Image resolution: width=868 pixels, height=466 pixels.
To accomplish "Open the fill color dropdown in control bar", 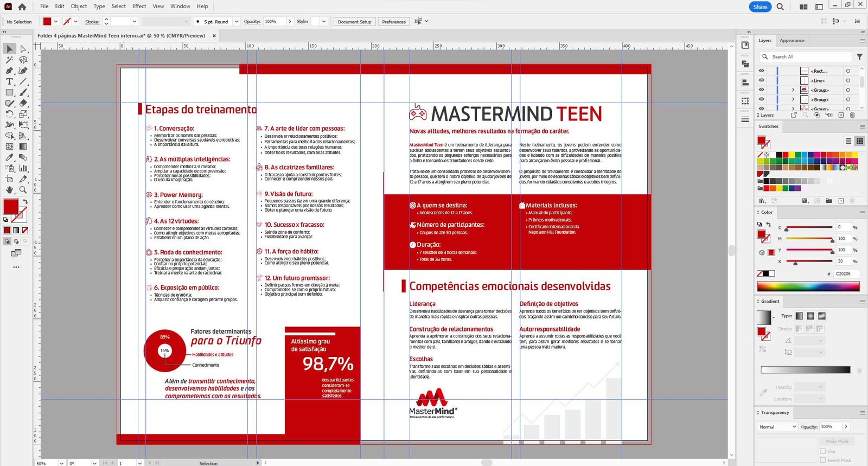I will click(56, 22).
